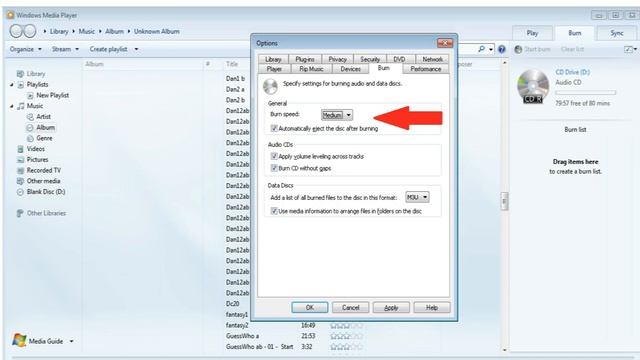Open the Organize menu dropdown
This screenshot has height=360, width=640.
tap(25, 49)
